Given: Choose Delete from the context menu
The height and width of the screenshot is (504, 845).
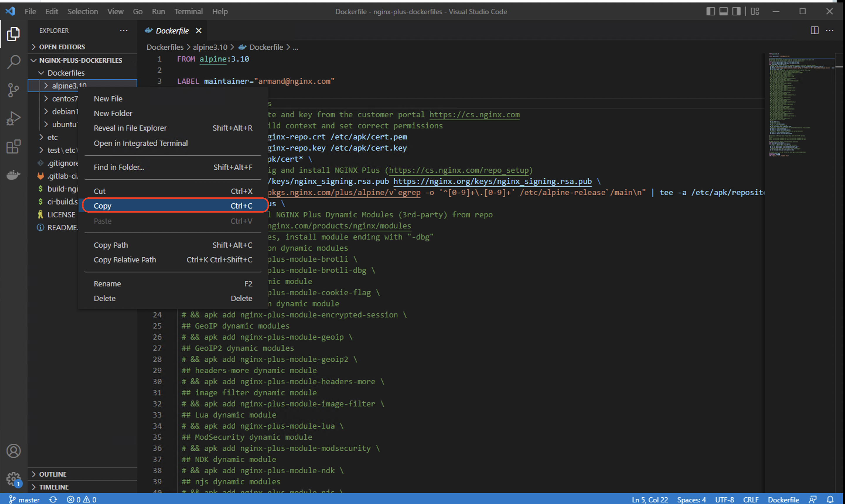Looking at the screenshot, I should click(173, 298).
